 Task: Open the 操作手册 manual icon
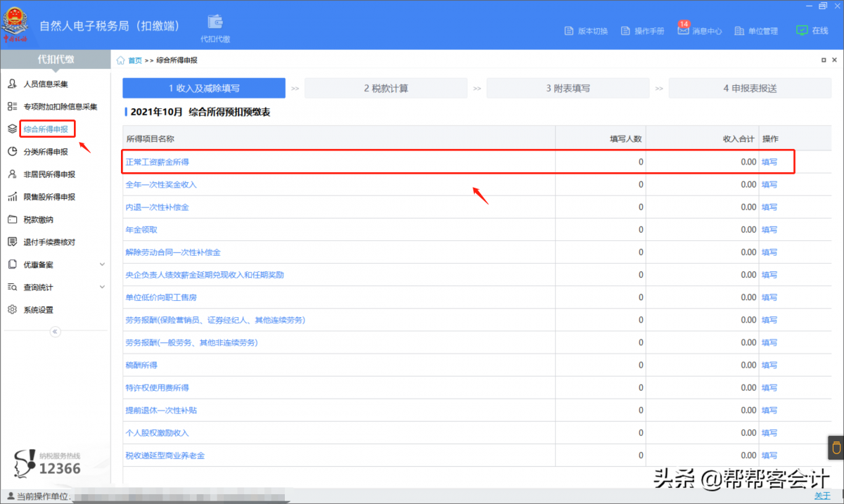click(x=626, y=31)
